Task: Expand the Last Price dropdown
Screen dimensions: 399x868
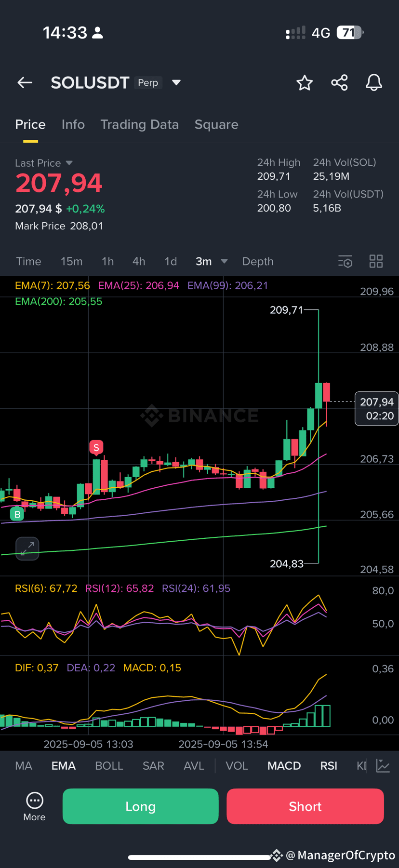Action: (69, 163)
